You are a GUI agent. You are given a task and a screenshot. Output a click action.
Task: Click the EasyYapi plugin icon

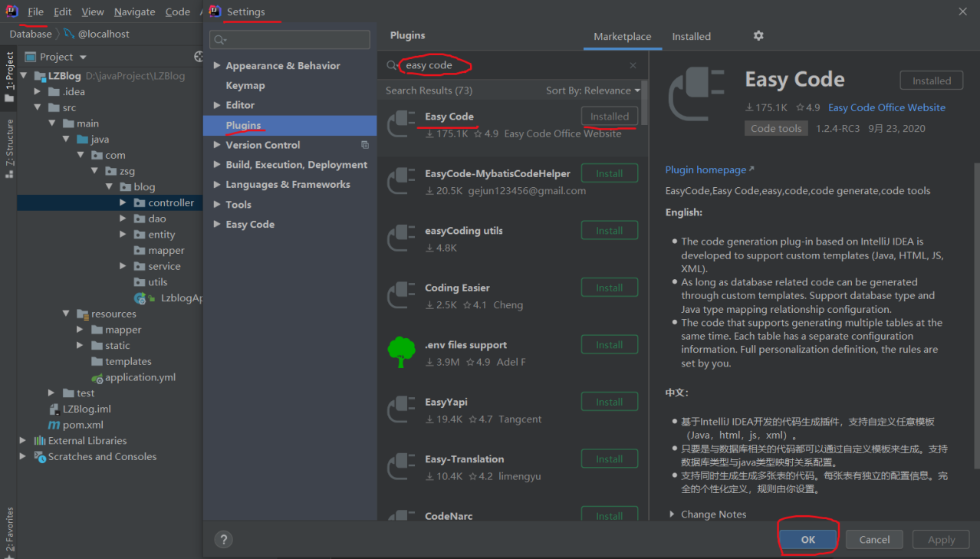coord(401,410)
